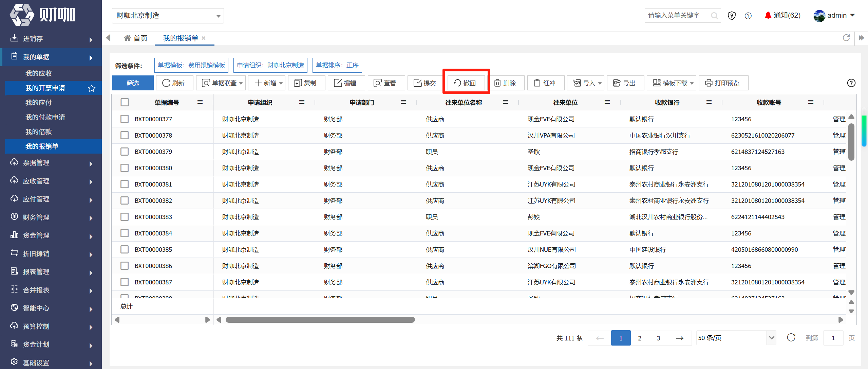Toggle the select-all header checkbox
The image size is (868, 369).
pos(125,102)
